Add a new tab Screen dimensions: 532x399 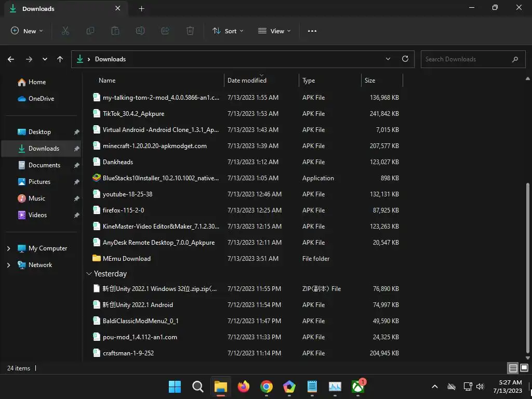(141, 8)
